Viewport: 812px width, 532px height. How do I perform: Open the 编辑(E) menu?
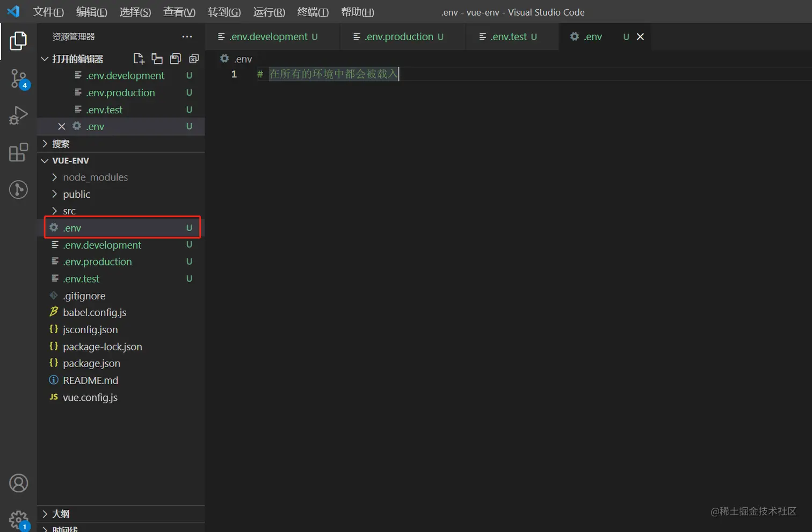pos(92,12)
